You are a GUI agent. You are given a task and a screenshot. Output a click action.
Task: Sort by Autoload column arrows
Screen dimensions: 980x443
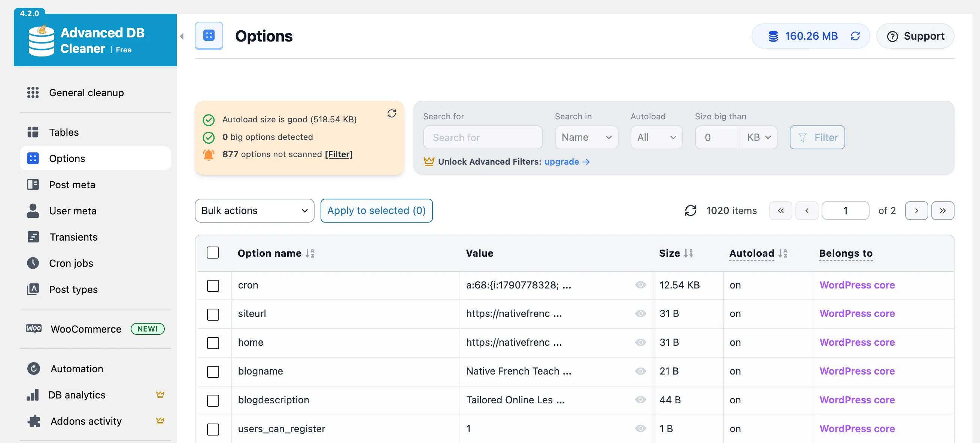tap(783, 253)
